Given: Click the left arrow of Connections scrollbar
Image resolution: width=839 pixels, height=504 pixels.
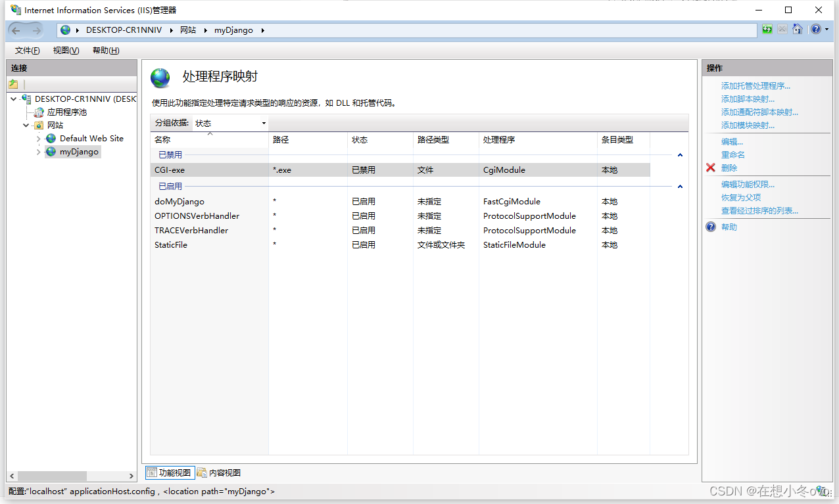Looking at the screenshot, I should tap(12, 476).
